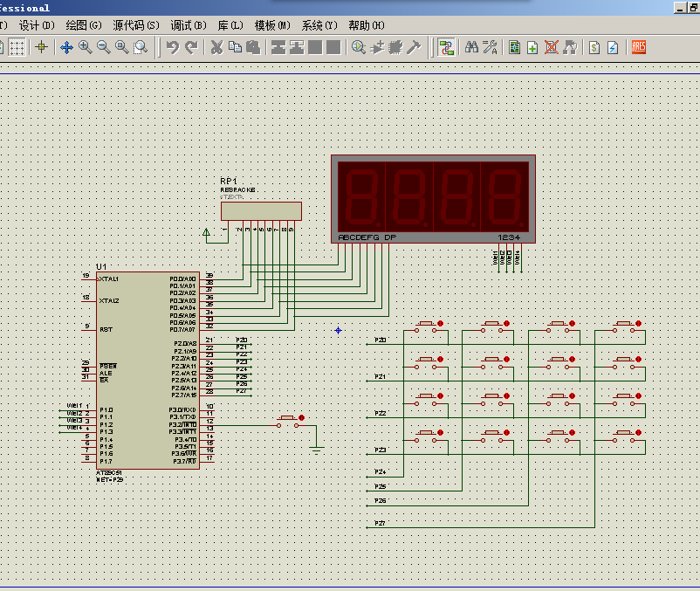700x591 pixels.
Task: Transfer netlist to ARES icon
Action: (x=639, y=47)
